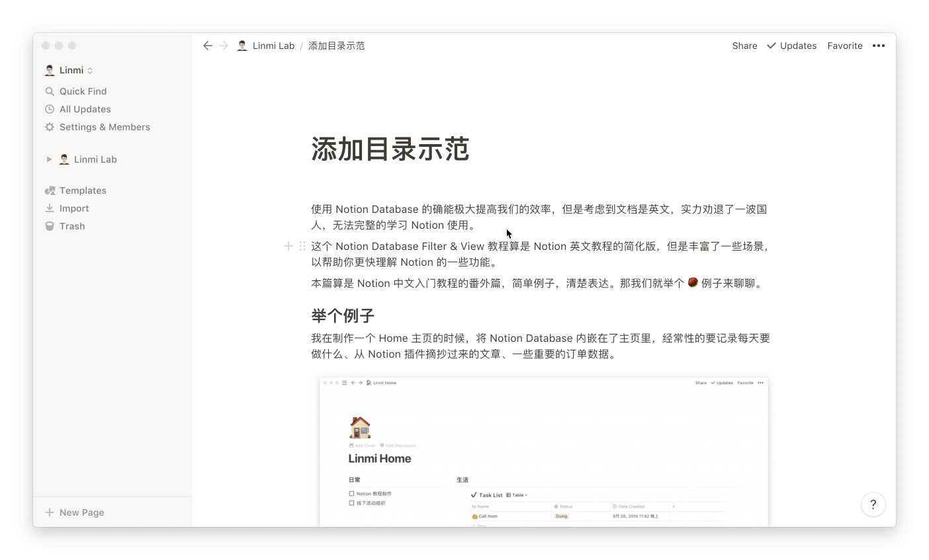The height and width of the screenshot is (560, 929).
Task: Click the paragraph starting 这个 Notion Database Filter
Action: [x=540, y=254]
